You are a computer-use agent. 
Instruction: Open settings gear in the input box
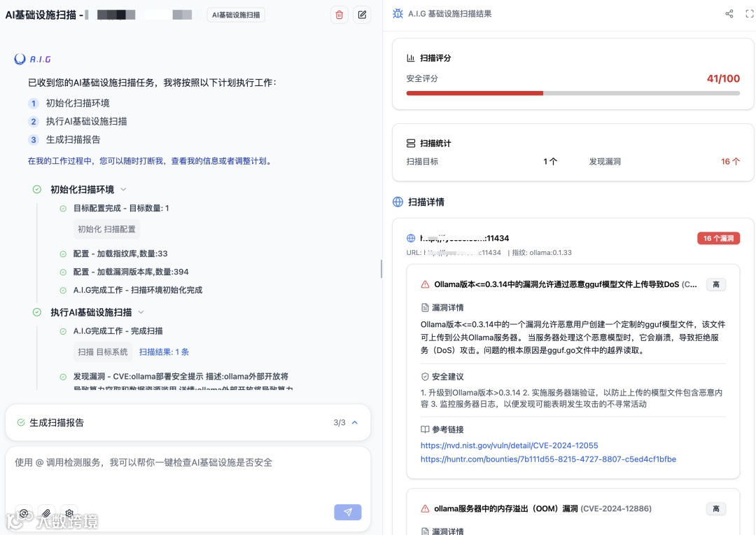69,513
